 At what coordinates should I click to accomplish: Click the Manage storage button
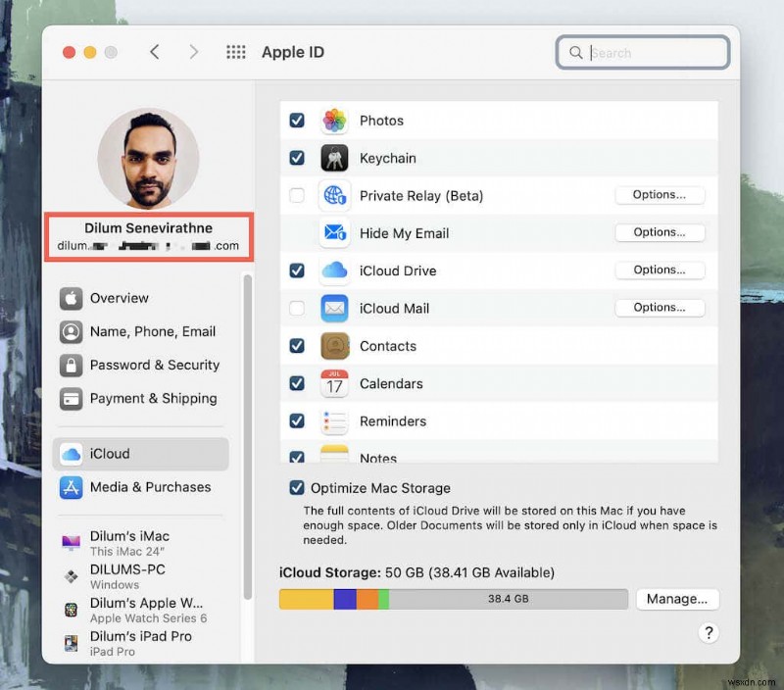tap(677, 599)
